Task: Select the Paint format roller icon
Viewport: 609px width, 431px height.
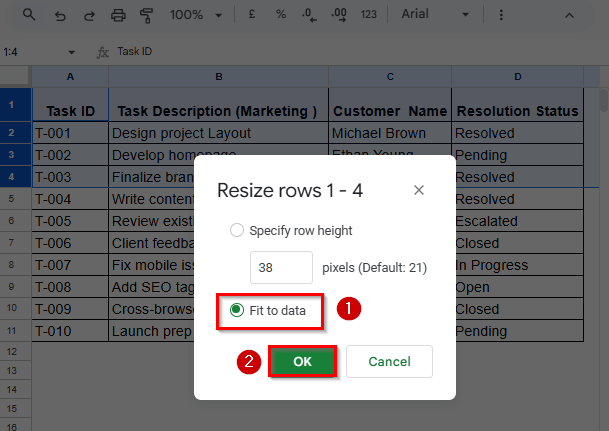Action: point(147,15)
